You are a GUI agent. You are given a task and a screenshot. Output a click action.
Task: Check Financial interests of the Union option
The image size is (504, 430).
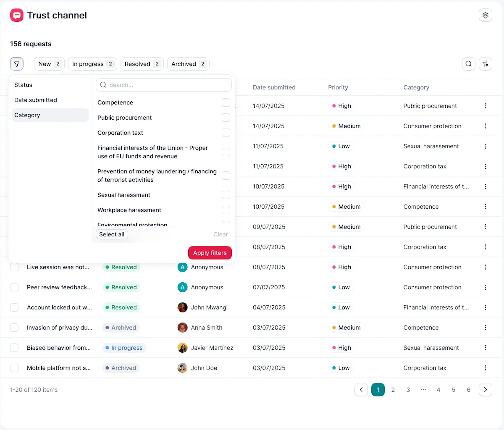tap(226, 152)
